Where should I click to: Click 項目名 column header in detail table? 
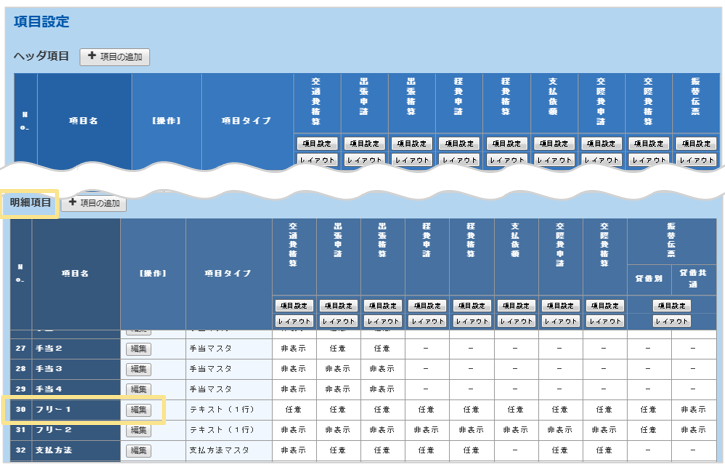pyautogui.click(x=77, y=273)
